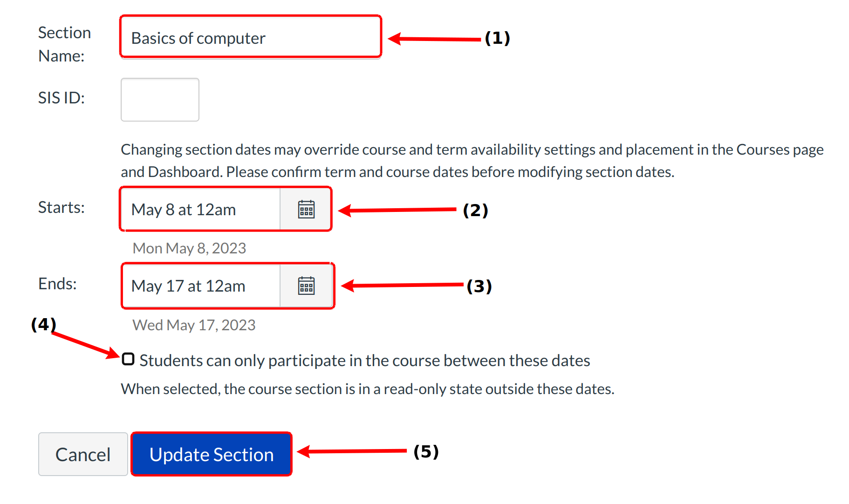Select the Starts date field showing May 8
849x504 pixels.
tap(200, 210)
